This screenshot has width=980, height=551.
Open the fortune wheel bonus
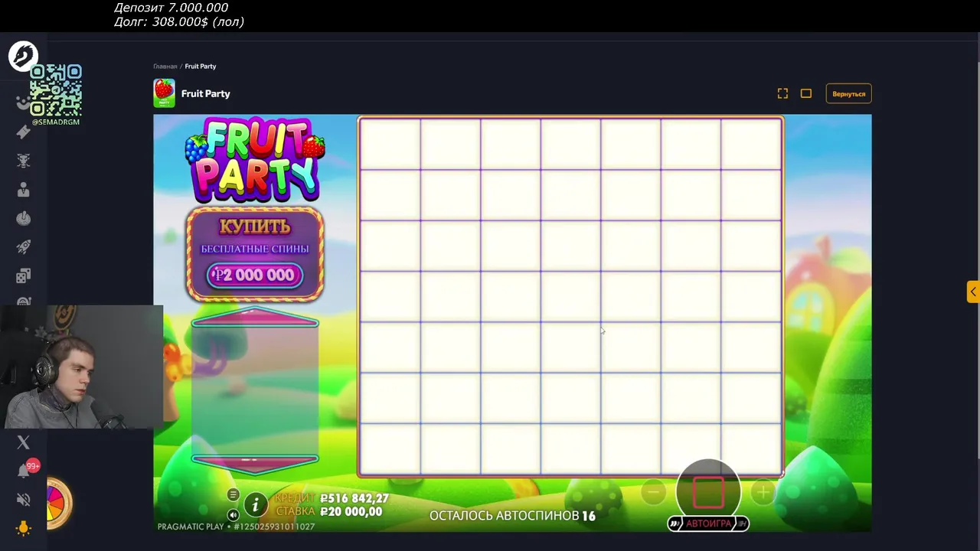click(58, 504)
